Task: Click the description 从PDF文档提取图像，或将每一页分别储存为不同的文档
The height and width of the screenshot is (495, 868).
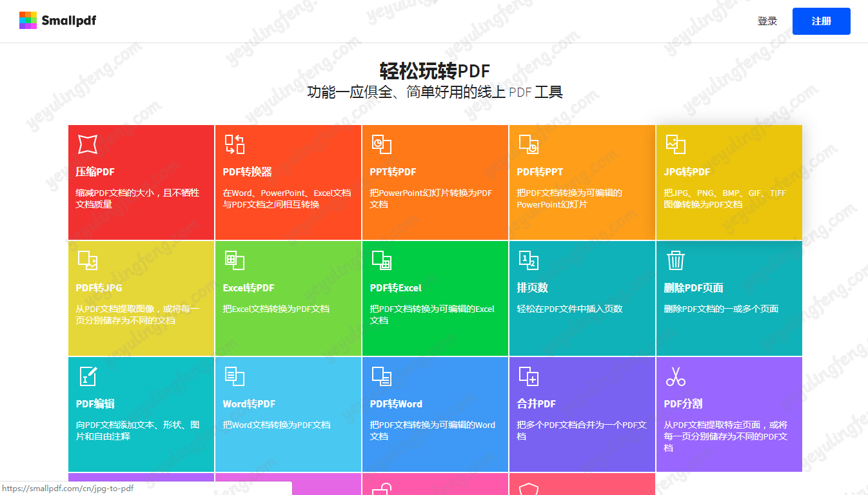Action: 138,315
